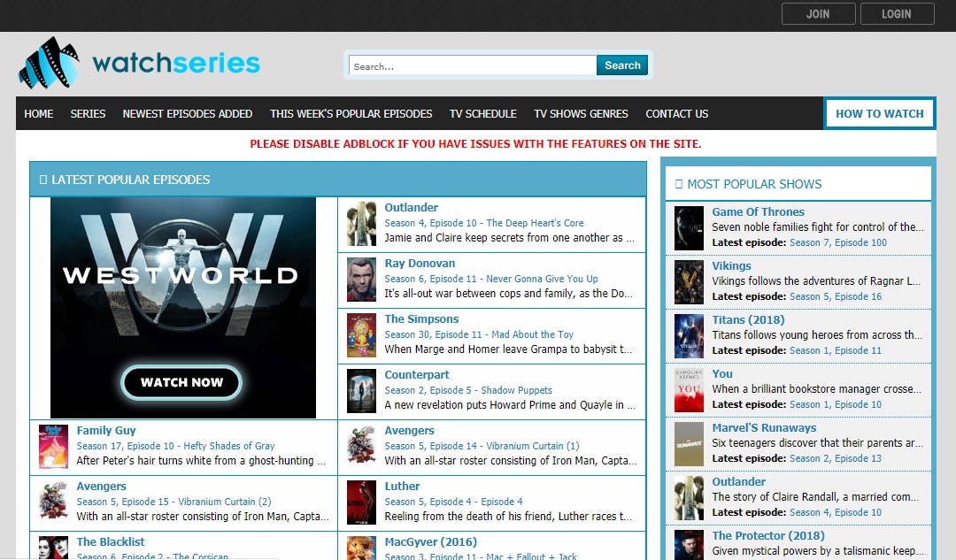Image resolution: width=956 pixels, height=560 pixels.
Task: Open the Ray Donovan poster thumbnail
Action: tap(361, 280)
